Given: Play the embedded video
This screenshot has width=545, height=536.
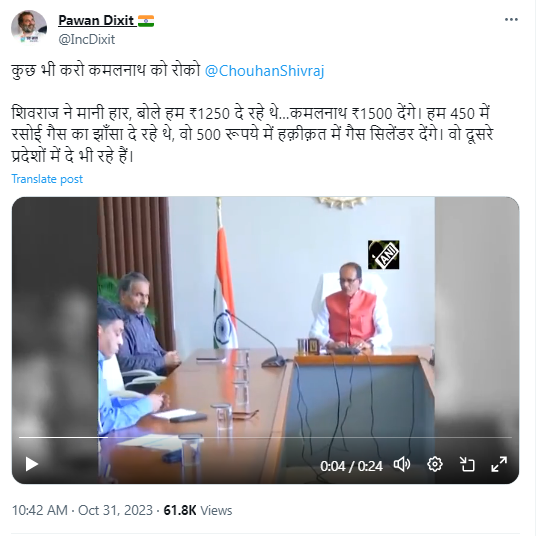Looking at the screenshot, I should [x=32, y=464].
